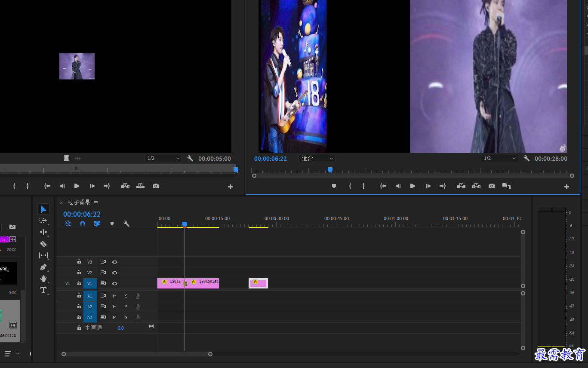
Task: Open Program monitor settings wrench
Action: coord(526,158)
